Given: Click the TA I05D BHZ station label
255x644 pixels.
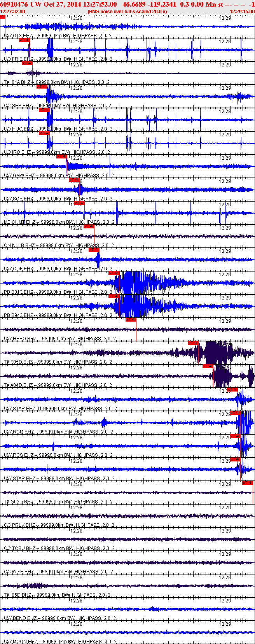Looking at the screenshot, I should [x=57, y=595].
